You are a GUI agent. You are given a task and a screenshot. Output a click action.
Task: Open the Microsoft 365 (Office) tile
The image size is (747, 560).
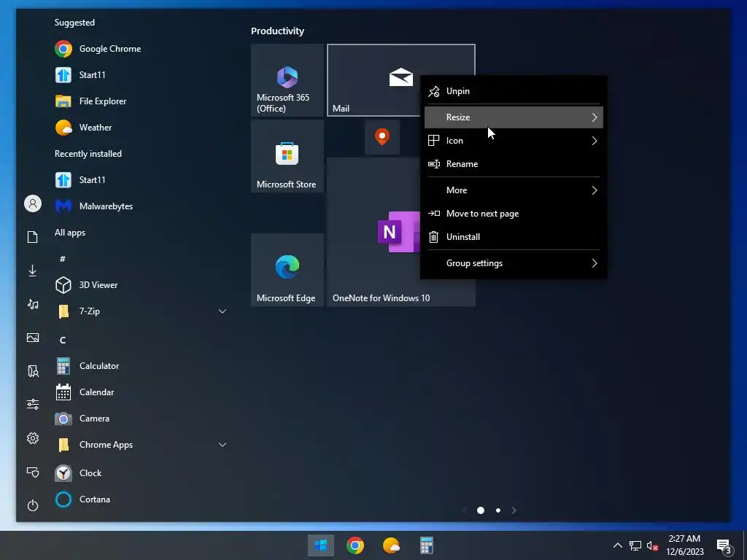[x=287, y=80]
